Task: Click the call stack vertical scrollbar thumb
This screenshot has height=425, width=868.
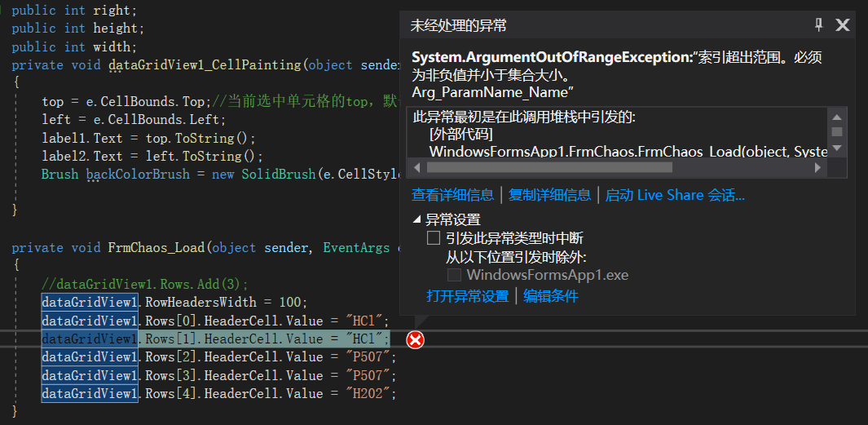Action: 836,132
